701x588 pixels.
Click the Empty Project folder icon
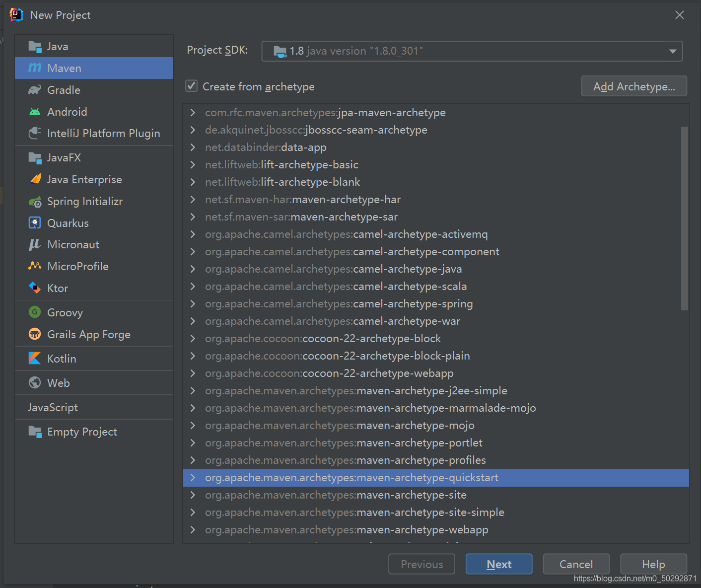point(35,432)
